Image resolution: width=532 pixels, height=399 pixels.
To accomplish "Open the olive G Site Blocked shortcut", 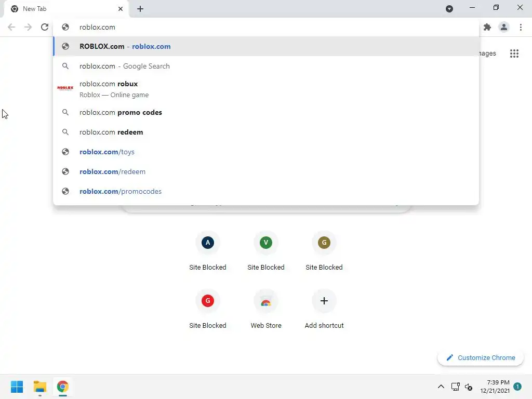I will point(324,251).
